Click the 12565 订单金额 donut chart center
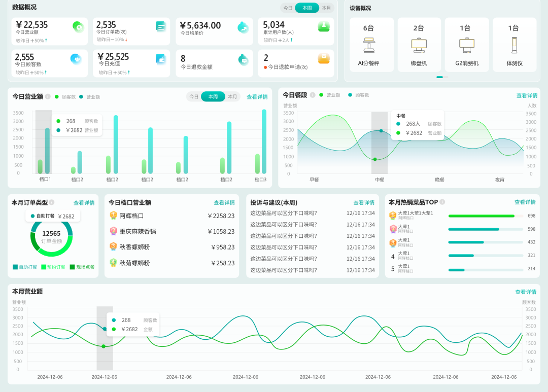Viewport: 548px width, 392px height. tap(52, 236)
